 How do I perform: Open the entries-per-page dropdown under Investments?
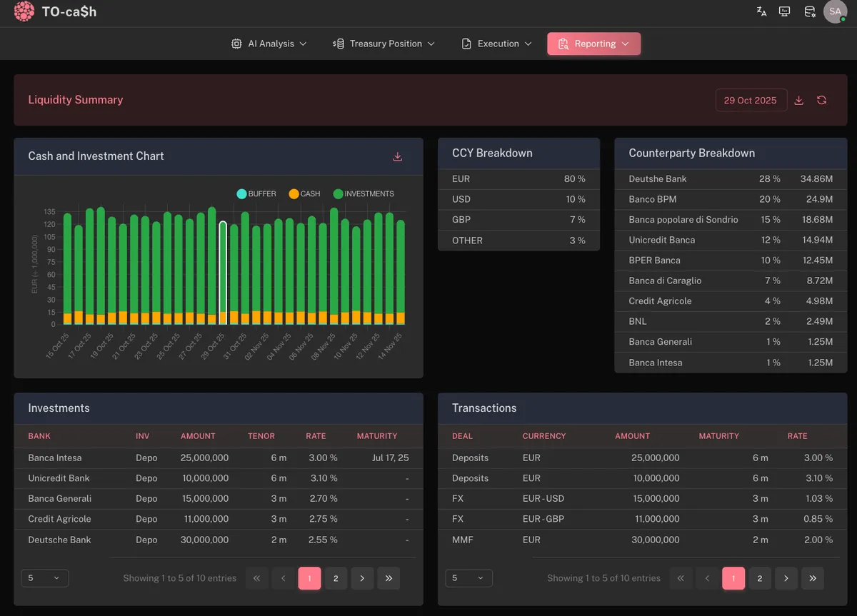(x=44, y=578)
